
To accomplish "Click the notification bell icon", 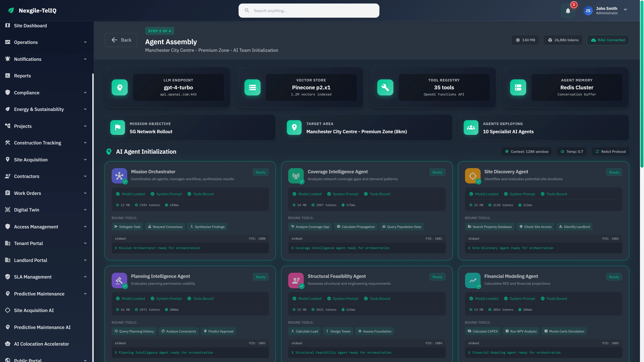I will (568, 11).
